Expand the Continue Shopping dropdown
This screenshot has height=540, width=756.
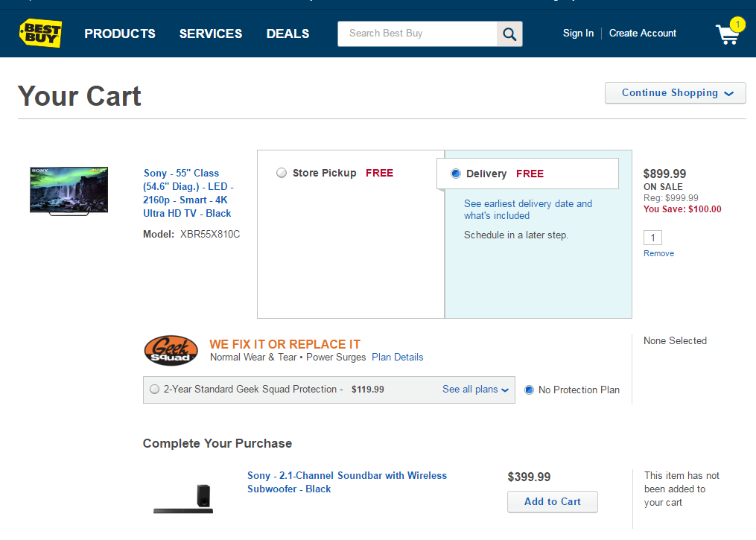pyautogui.click(x=676, y=93)
